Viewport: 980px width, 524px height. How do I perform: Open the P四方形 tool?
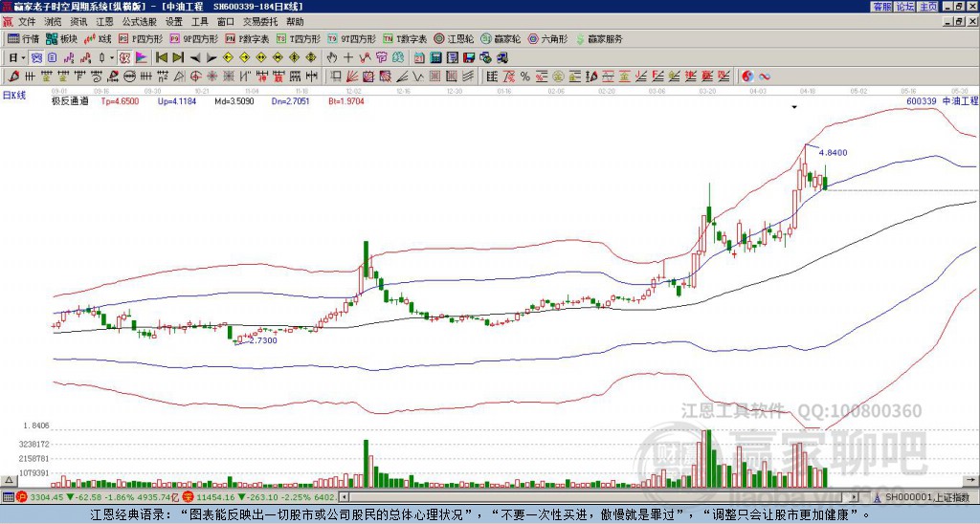click(141, 38)
